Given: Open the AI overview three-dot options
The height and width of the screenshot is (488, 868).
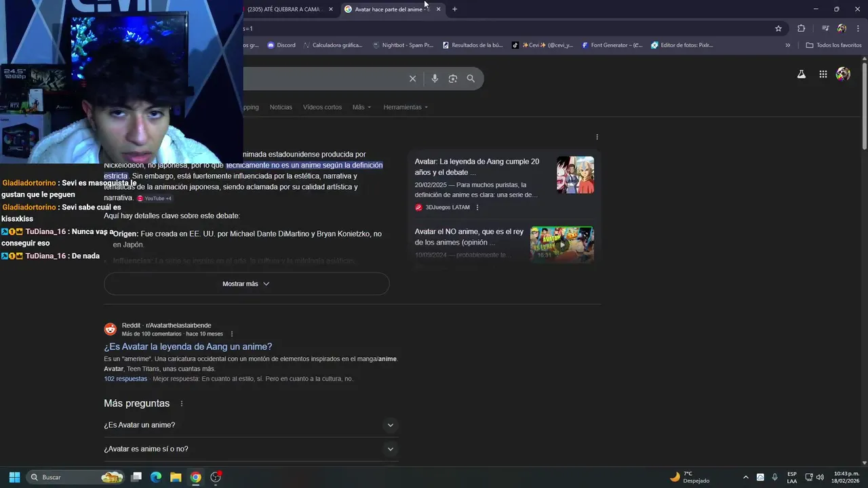Looking at the screenshot, I should [x=597, y=137].
